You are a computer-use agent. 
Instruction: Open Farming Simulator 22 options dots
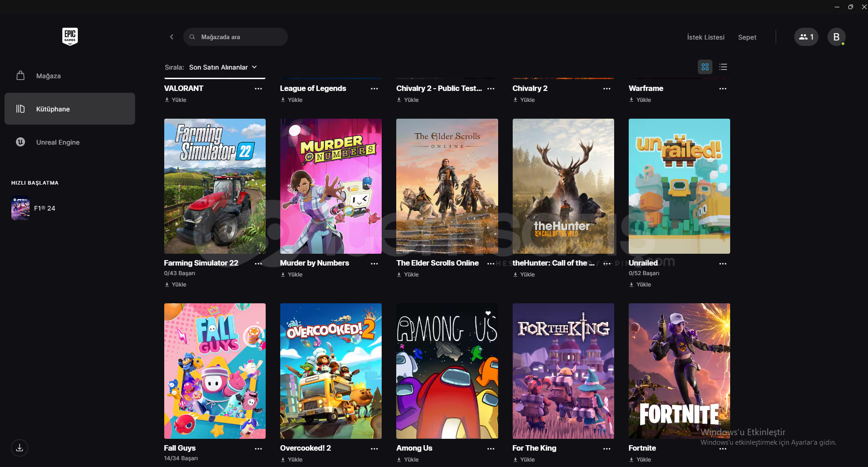click(x=258, y=264)
